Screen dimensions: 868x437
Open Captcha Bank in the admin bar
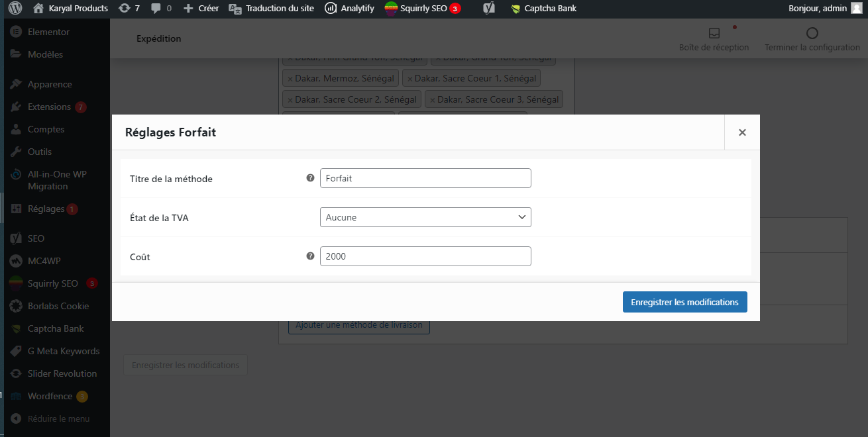[x=543, y=9]
